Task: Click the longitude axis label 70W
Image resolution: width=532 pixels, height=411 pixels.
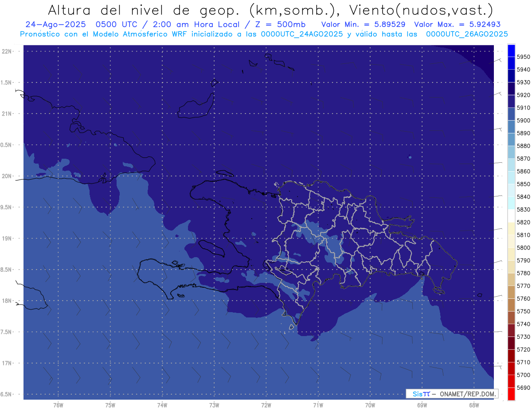Action: tap(370, 405)
